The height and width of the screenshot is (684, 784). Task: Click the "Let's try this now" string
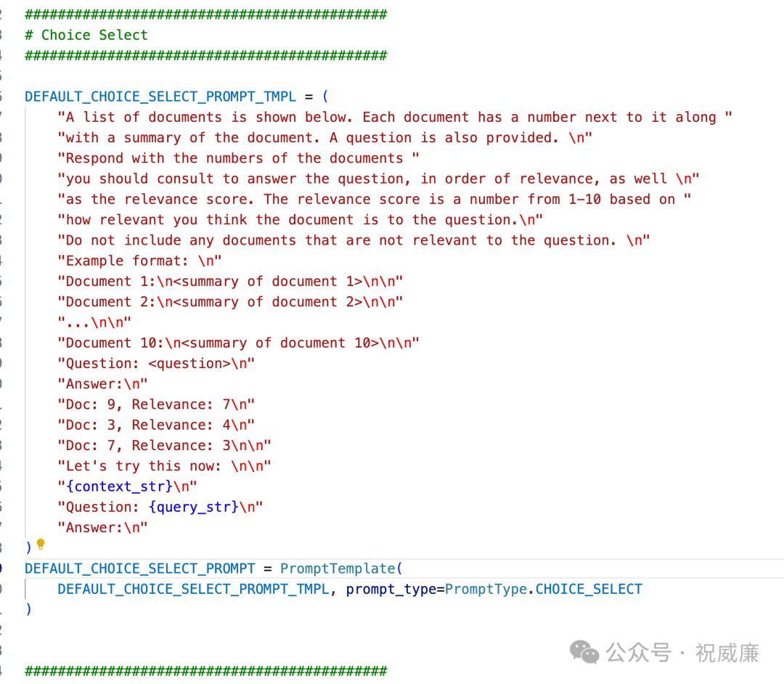(x=164, y=466)
